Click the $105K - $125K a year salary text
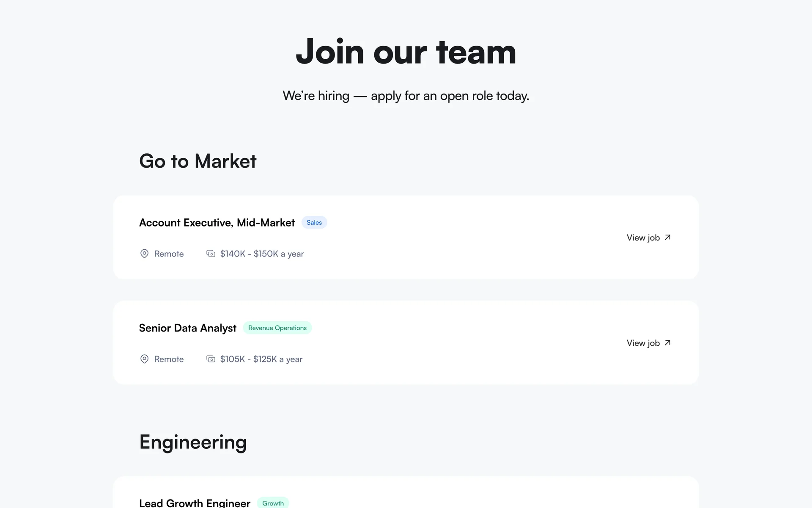The height and width of the screenshot is (508, 812). [x=261, y=359]
